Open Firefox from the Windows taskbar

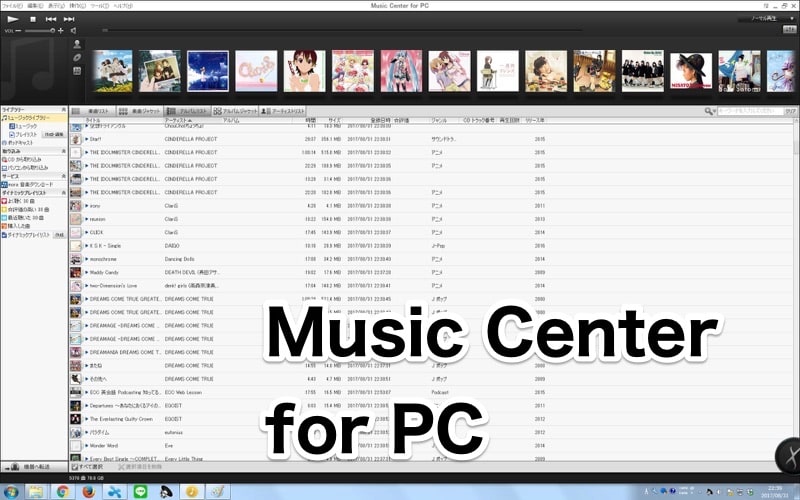point(88,491)
